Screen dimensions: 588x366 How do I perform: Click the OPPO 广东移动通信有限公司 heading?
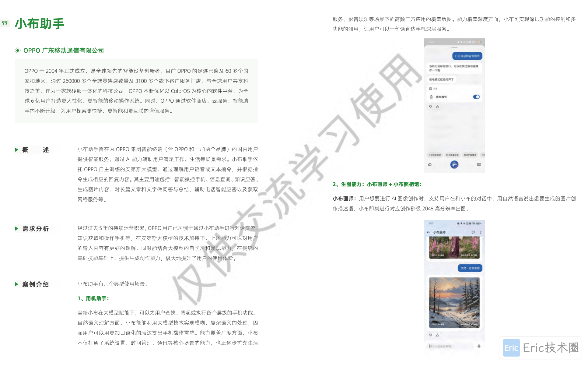point(64,51)
